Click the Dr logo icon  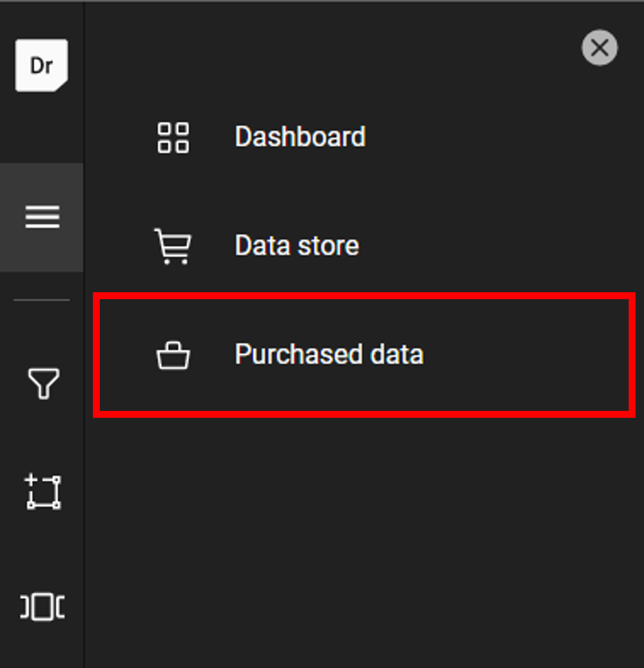point(42,65)
